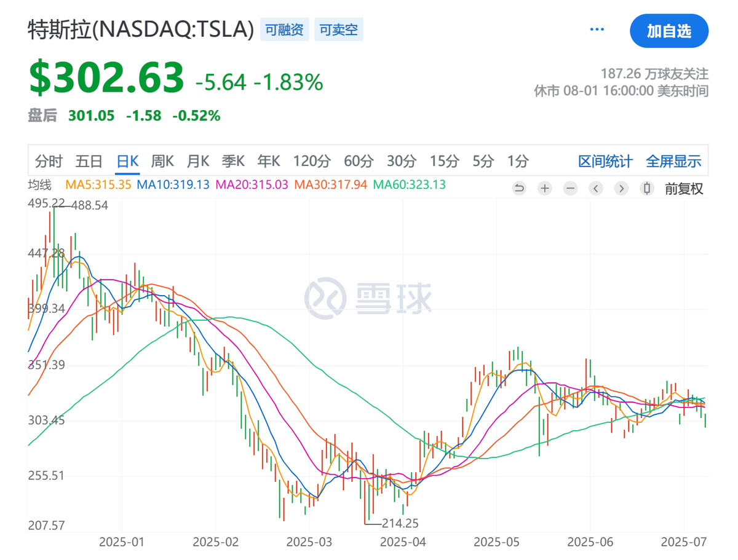Open 区间统计 range statistics
This screenshot has height=560, width=738.
(x=605, y=162)
